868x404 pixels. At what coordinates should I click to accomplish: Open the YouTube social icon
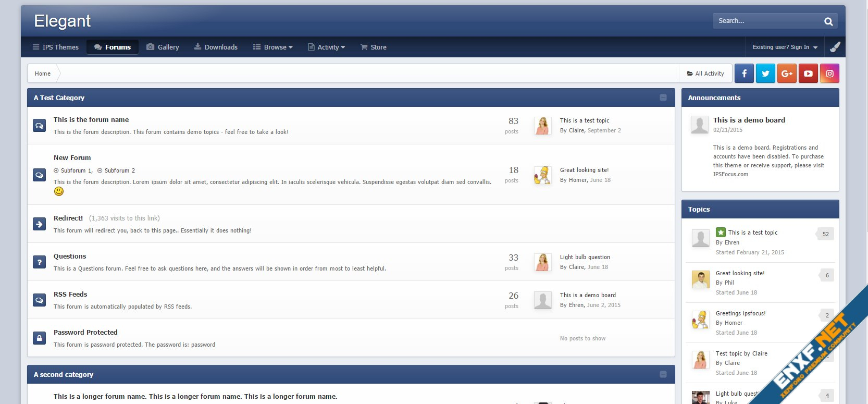(808, 74)
